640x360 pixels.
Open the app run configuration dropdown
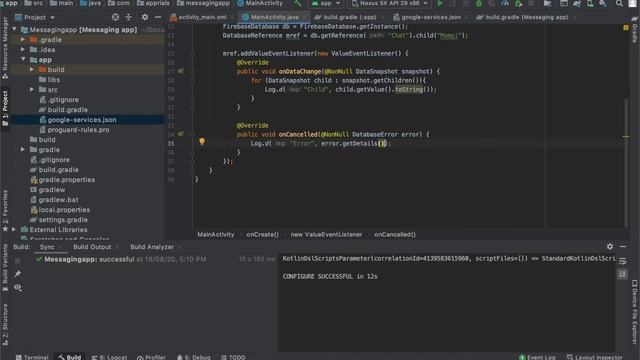[326, 4]
